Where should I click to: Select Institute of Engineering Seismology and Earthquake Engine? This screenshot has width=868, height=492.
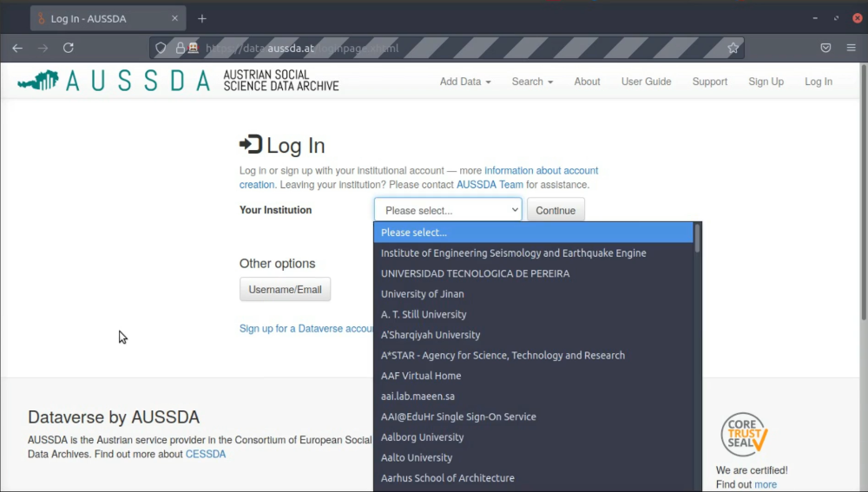533,253
